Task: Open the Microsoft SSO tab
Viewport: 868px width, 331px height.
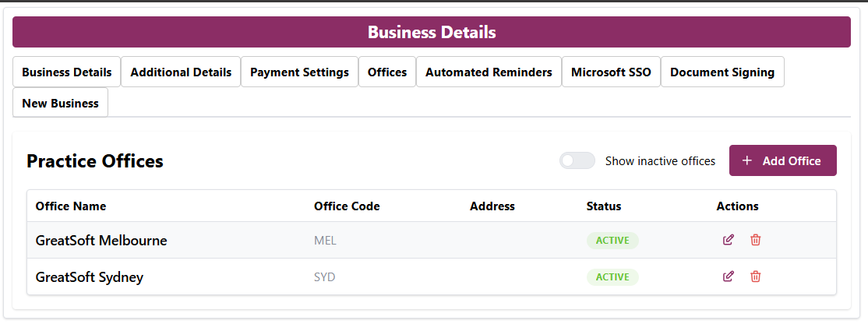Action: pyautogui.click(x=611, y=72)
